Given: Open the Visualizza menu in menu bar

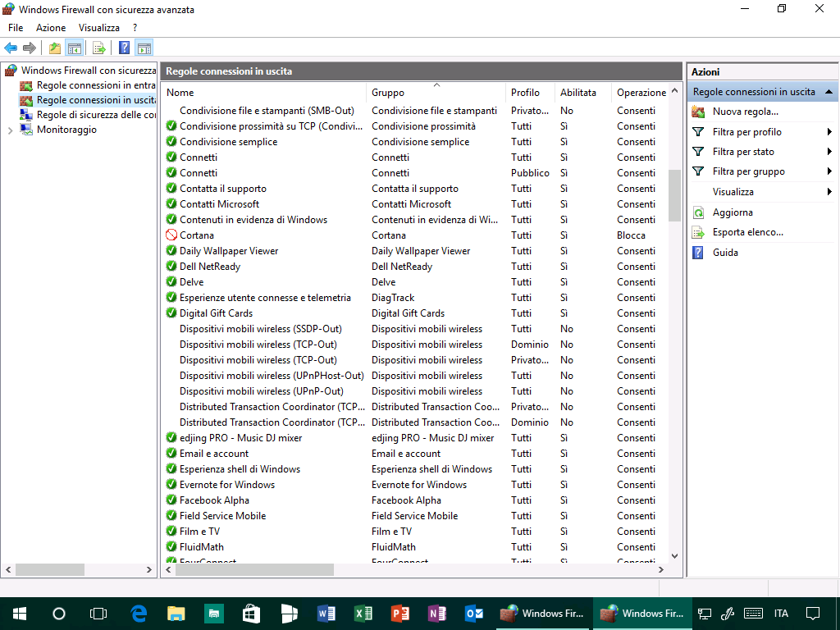Looking at the screenshot, I should [x=99, y=27].
